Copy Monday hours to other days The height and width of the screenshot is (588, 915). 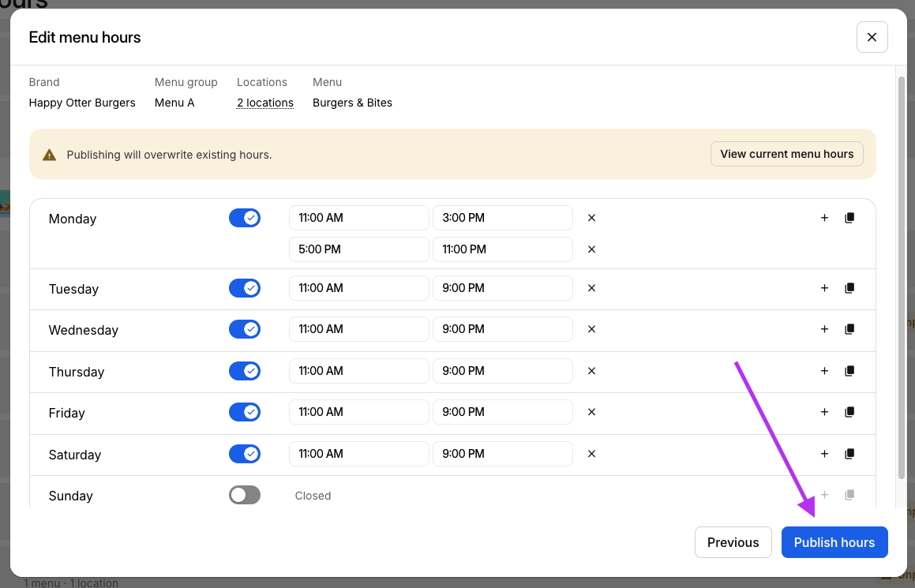[x=849, y=218]
